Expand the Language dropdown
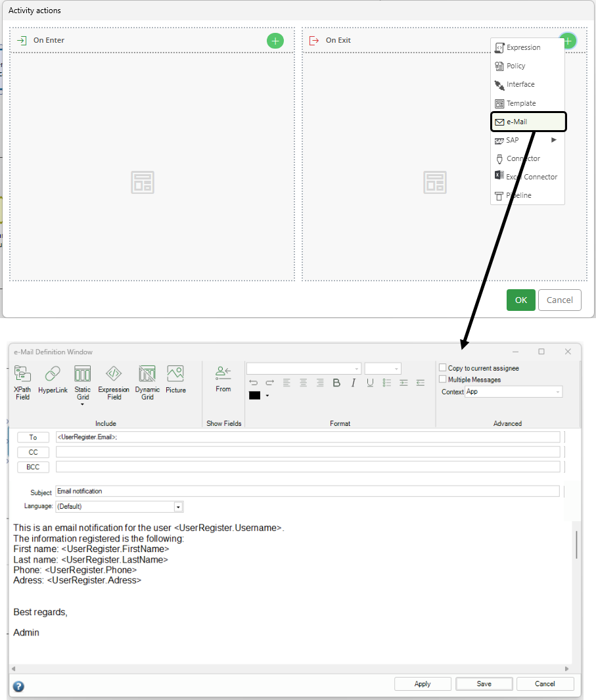The height and width of the screenshot is (700, 596). coord(178,507)
